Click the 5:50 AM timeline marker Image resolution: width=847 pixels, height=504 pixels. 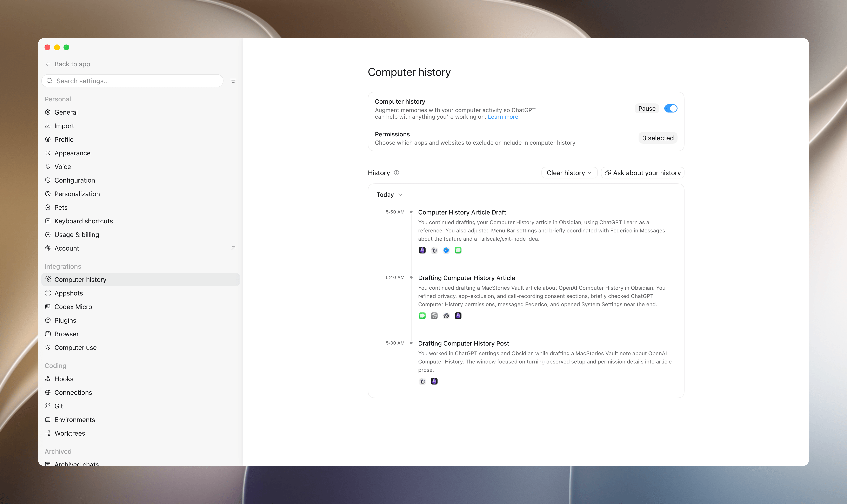coord(411,212)
